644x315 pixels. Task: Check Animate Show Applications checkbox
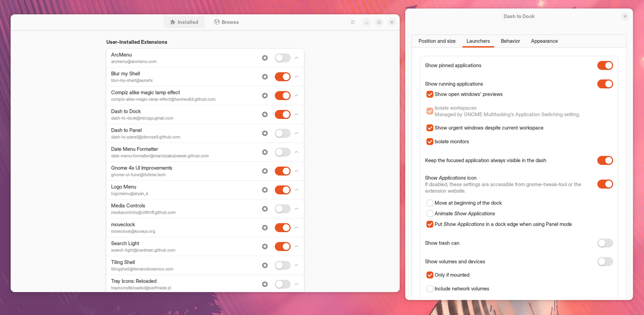pyautogui.click(x=430, y=214)
